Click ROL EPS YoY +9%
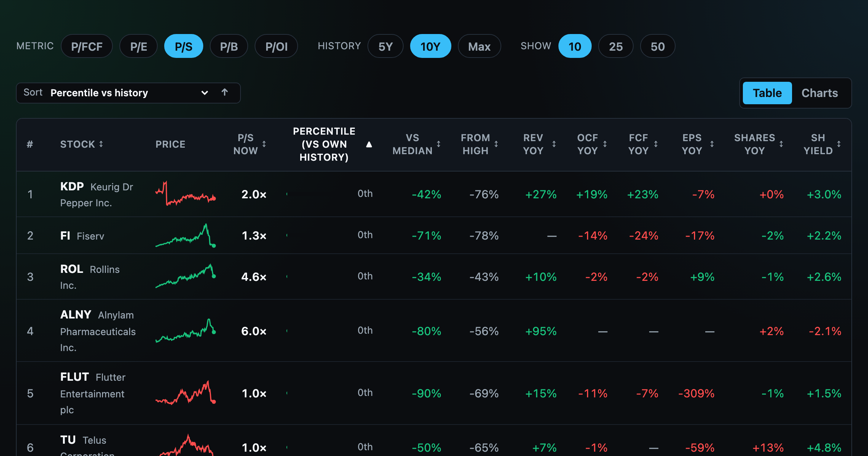Image resolution: width=868 pixels, height=456 pixels. [702, 277]
